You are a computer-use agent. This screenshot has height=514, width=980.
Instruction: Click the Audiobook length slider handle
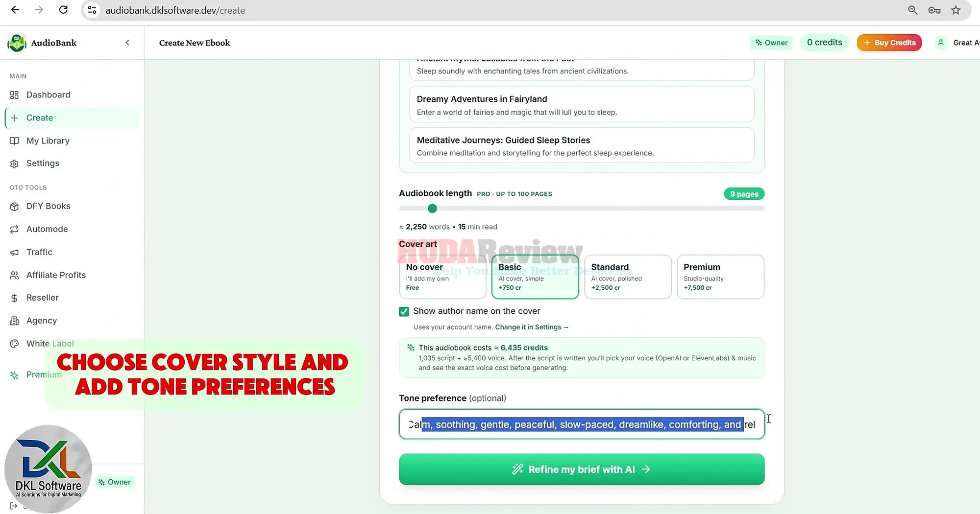432,209
